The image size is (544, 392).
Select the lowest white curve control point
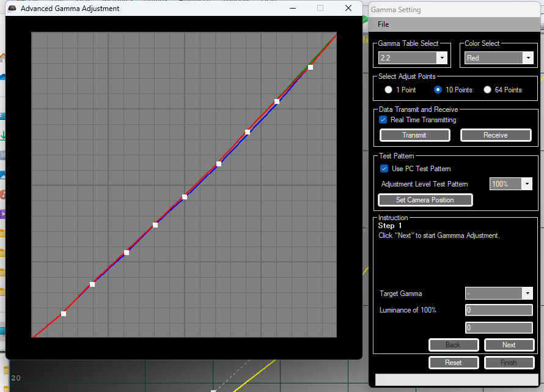64,314
